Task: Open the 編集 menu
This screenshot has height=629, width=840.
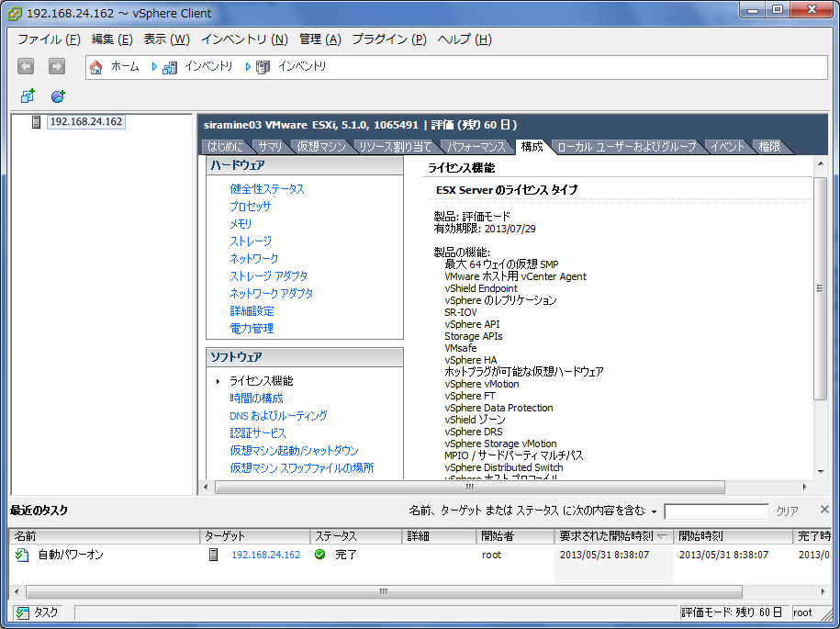Action: point(112,39)
